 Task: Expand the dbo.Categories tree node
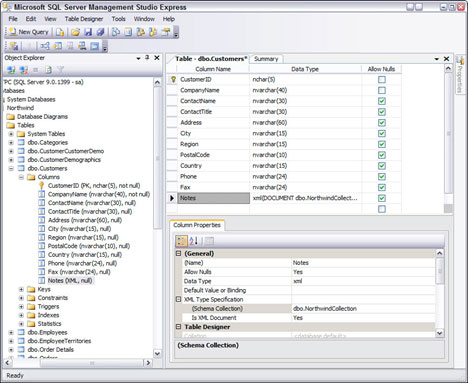coord(11,142)
